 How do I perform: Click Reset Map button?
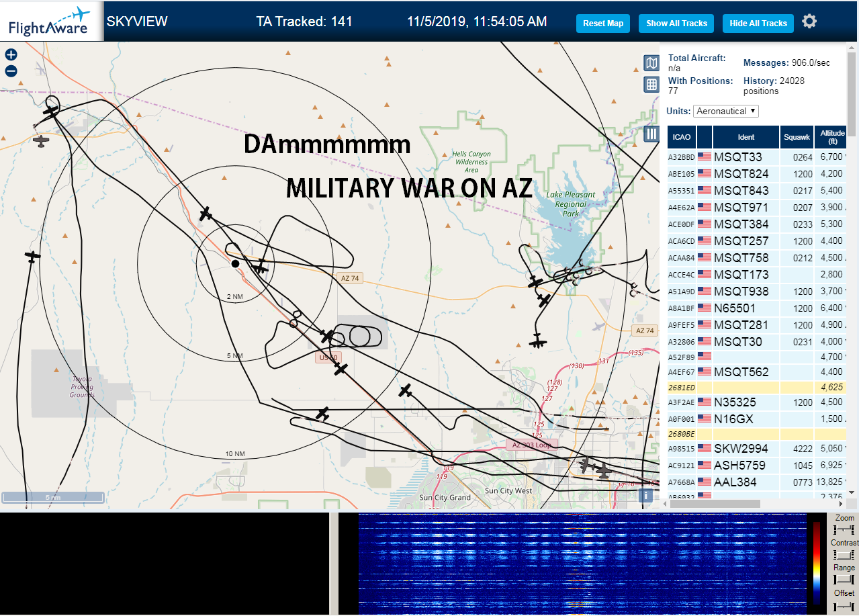(x=603, y=24)
